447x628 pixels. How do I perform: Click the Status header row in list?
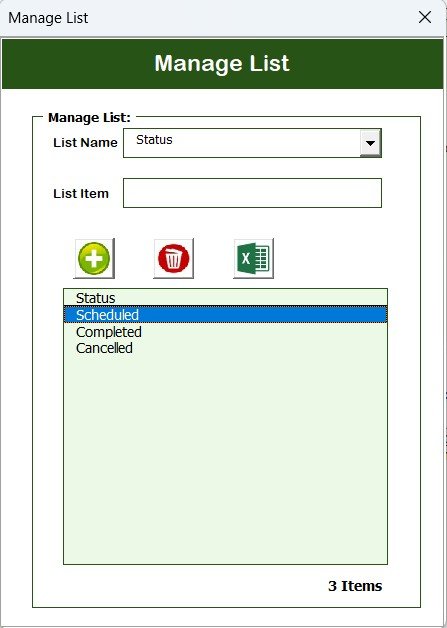pos(226,298)
